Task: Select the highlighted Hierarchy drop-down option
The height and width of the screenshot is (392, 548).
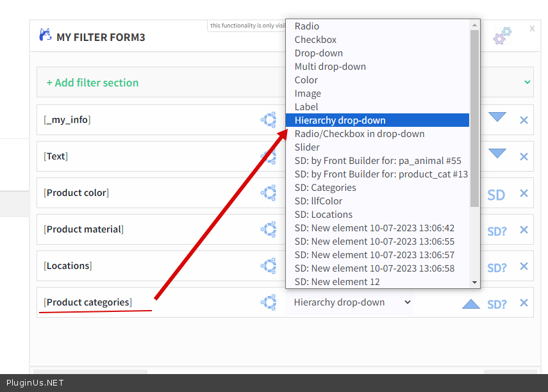Action: pos(340,120)
